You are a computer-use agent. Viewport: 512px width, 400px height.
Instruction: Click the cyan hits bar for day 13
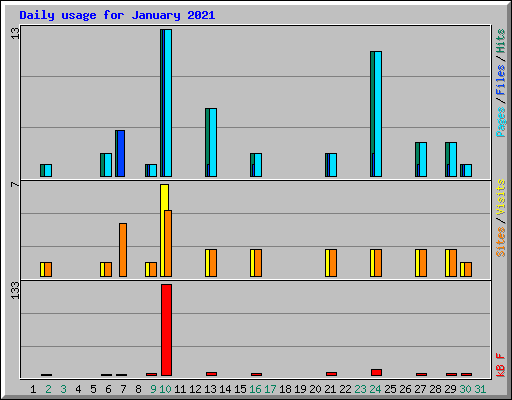click(213, 142)
